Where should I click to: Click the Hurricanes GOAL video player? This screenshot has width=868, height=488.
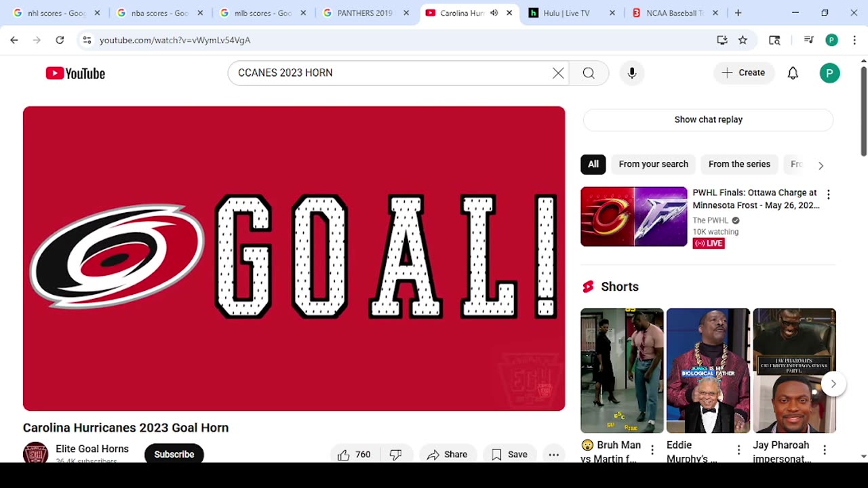(294, 258)
